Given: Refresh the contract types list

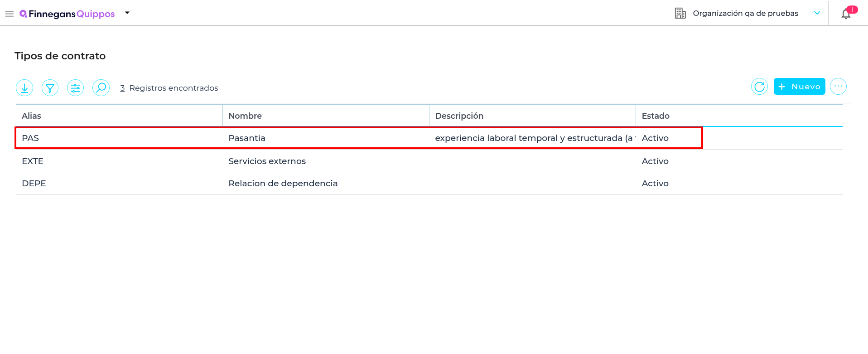Looking at the screenshot, I should coord(759,86).
